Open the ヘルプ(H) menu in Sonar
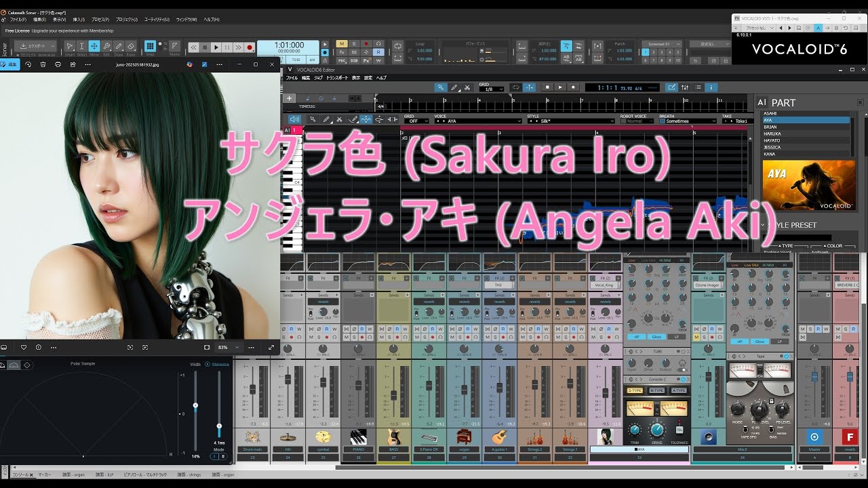Image resolution: width=868 pixels, height=488 pixels. tap(212, 20)
